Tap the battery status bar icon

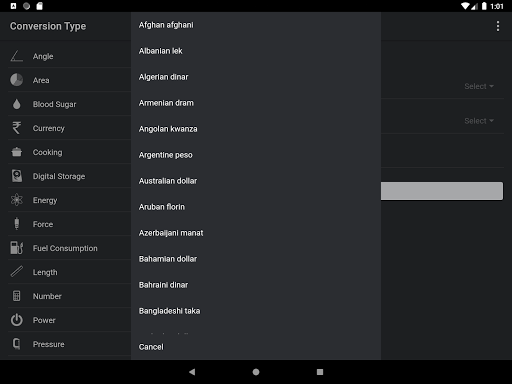coord(484,6)
